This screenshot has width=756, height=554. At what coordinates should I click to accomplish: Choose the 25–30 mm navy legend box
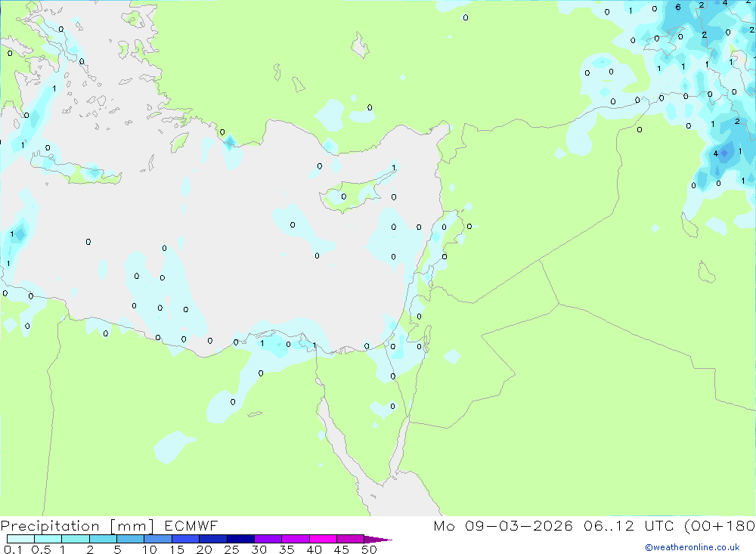click(240, 539)
